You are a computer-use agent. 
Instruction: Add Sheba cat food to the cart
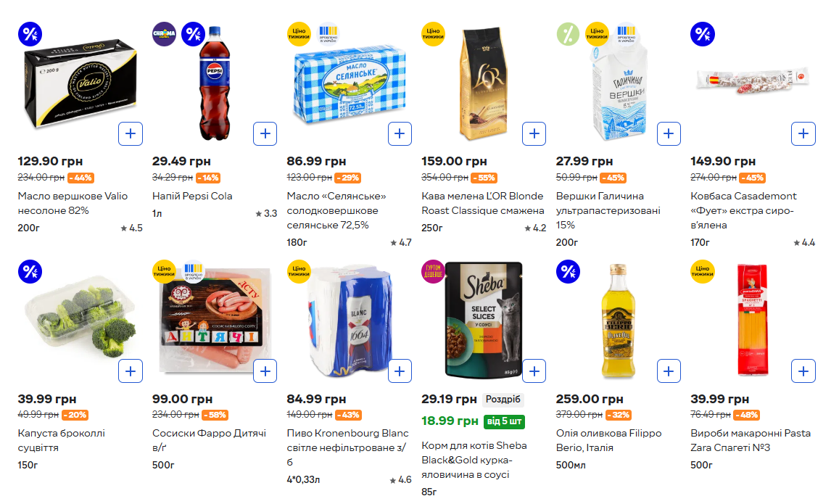534,371
